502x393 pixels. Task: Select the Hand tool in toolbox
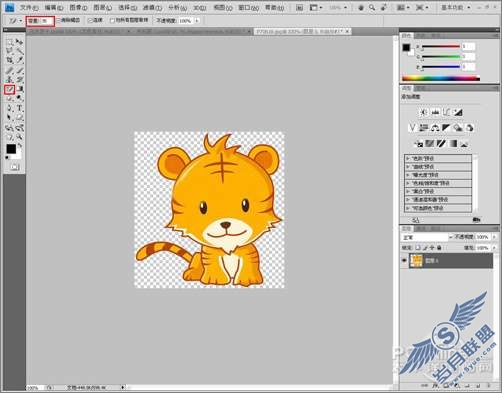coord(10,137)
